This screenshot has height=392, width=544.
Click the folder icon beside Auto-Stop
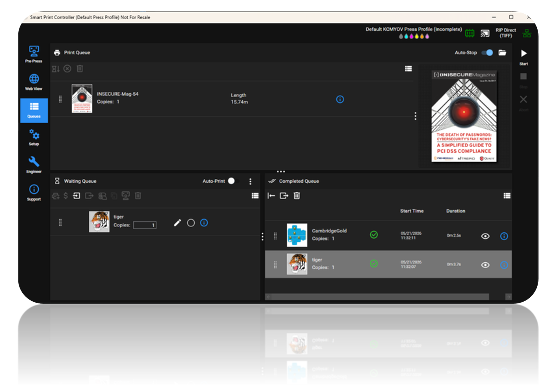tap(502, 53)
